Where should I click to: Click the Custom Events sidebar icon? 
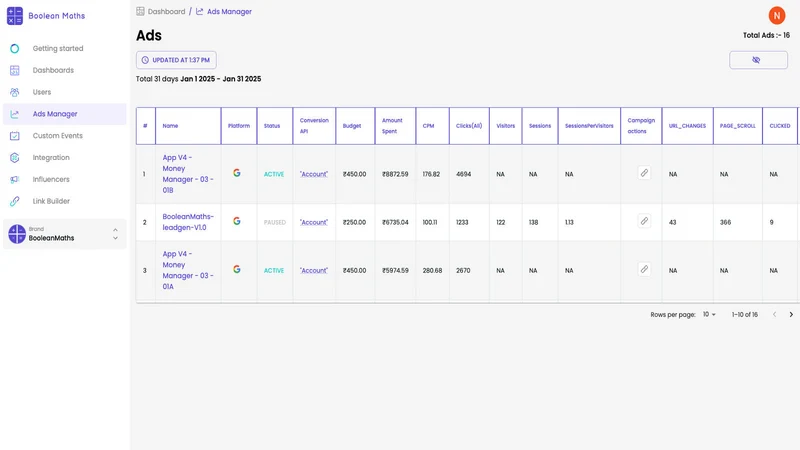[15, 136]
